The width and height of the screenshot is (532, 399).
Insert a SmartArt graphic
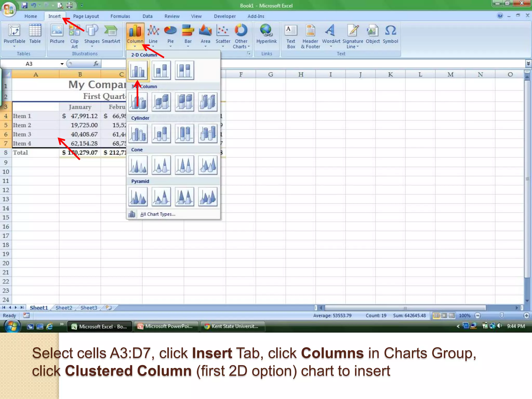click(x=111, y=34)
